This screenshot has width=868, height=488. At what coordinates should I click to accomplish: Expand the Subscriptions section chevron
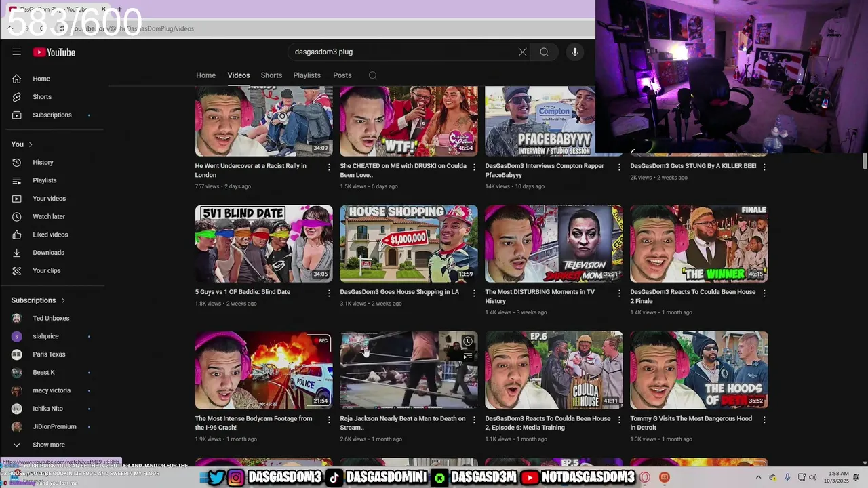[63, 300]
